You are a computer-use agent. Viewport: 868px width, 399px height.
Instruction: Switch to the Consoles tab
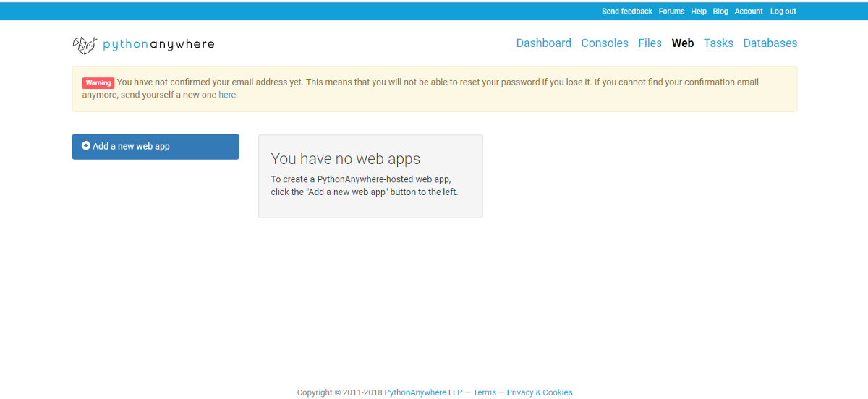605,43
